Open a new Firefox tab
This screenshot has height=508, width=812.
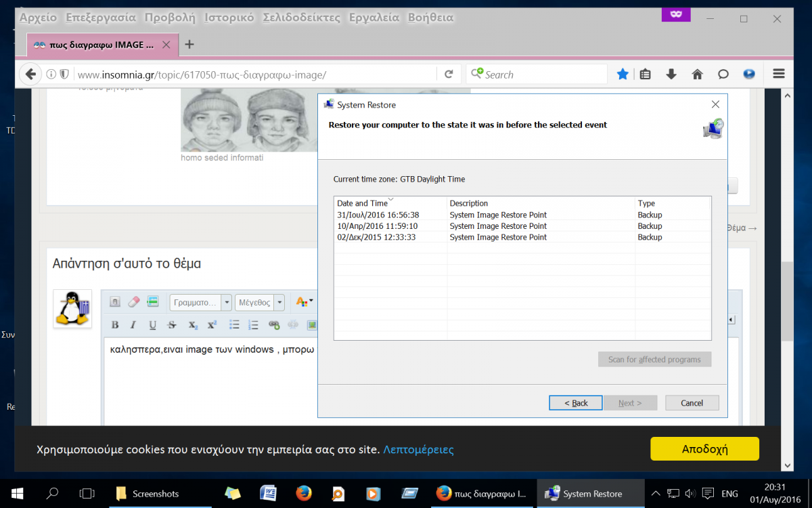pos(189,45)
